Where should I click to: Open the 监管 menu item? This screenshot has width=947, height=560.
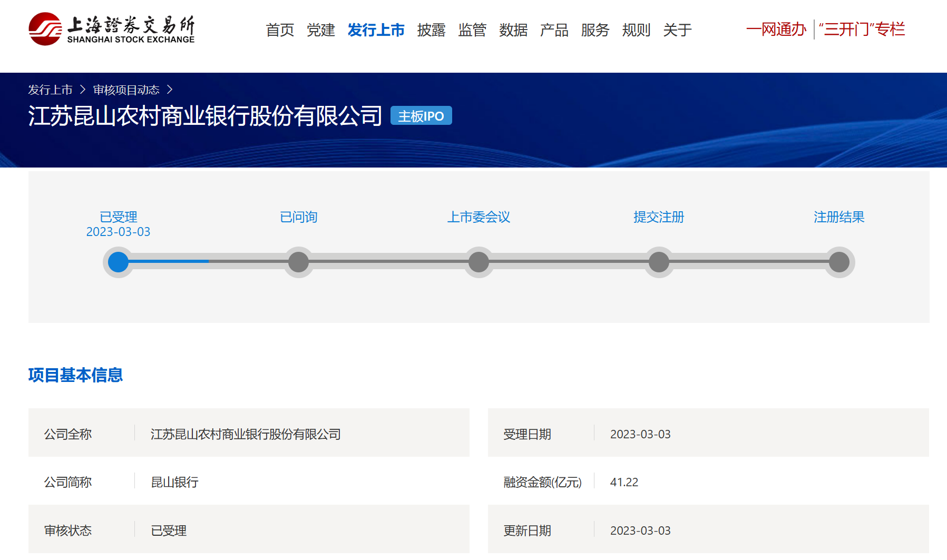coord(472,30)
